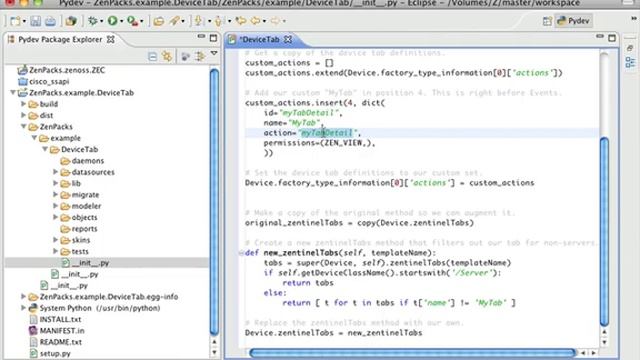Open the New wizard dropdown arrow

pyautogui.click(x=24, y=21)
